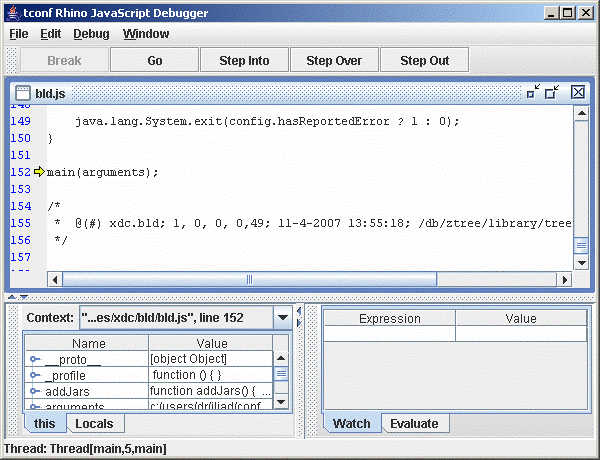
Task: Click the Value column header in variables table
Action: pyautogui.click(x=211, y=343)
